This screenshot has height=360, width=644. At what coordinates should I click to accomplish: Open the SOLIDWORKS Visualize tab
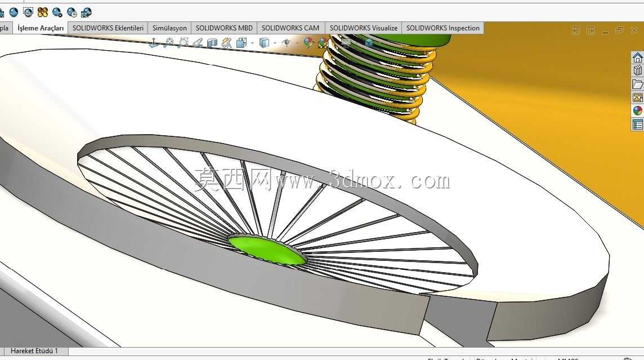tap(364, 28)
